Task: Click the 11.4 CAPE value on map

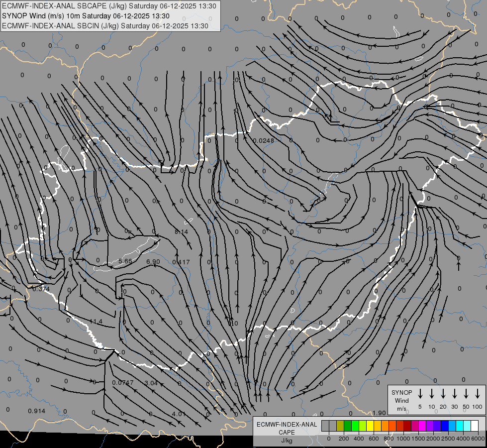Action: pyautogui.click(x=96, y=322)
